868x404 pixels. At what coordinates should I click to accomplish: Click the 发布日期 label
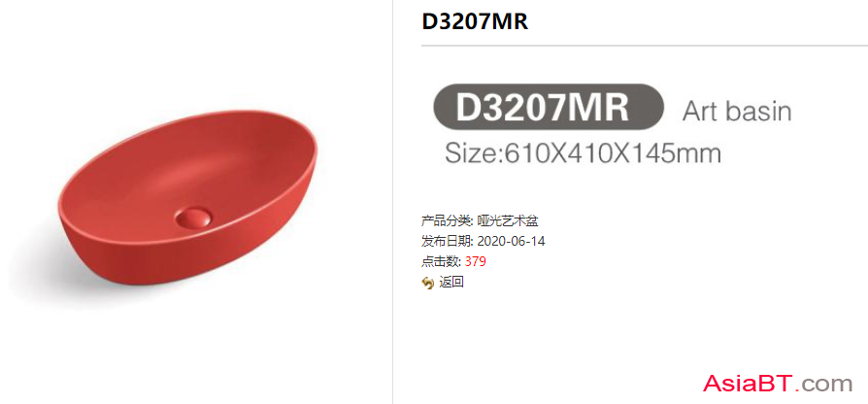point(447,241)
